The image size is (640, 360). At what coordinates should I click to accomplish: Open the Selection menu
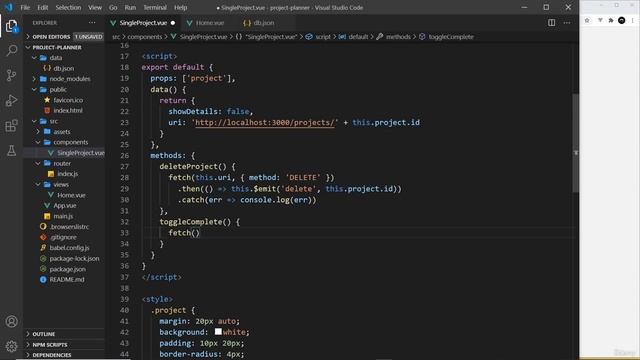pos(68,7)
